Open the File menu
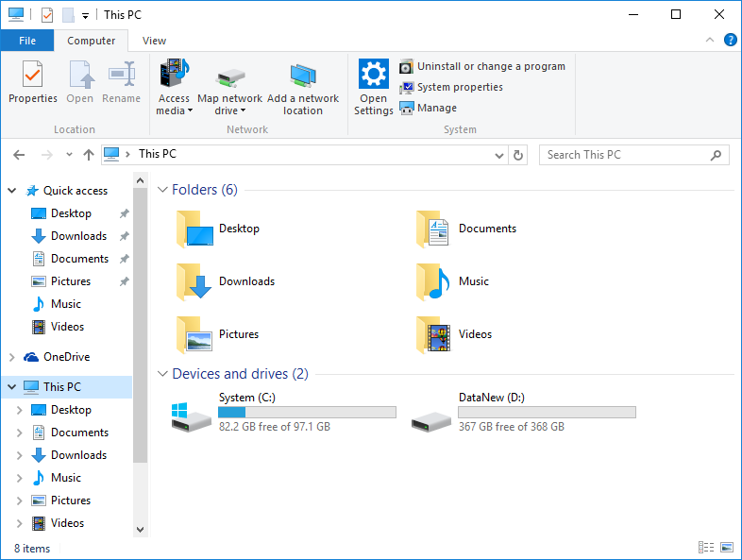Viewport: 742px width, 560px height. (27, 41)
